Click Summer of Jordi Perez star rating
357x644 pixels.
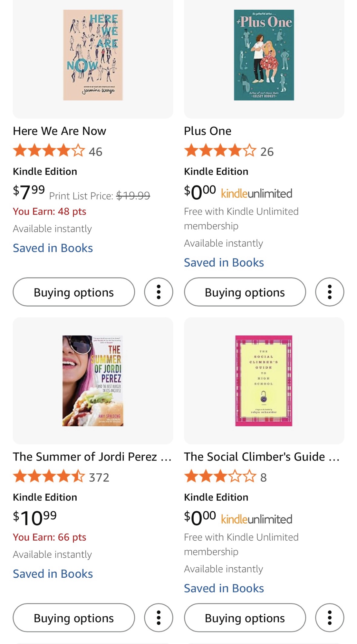pos(49,477)
